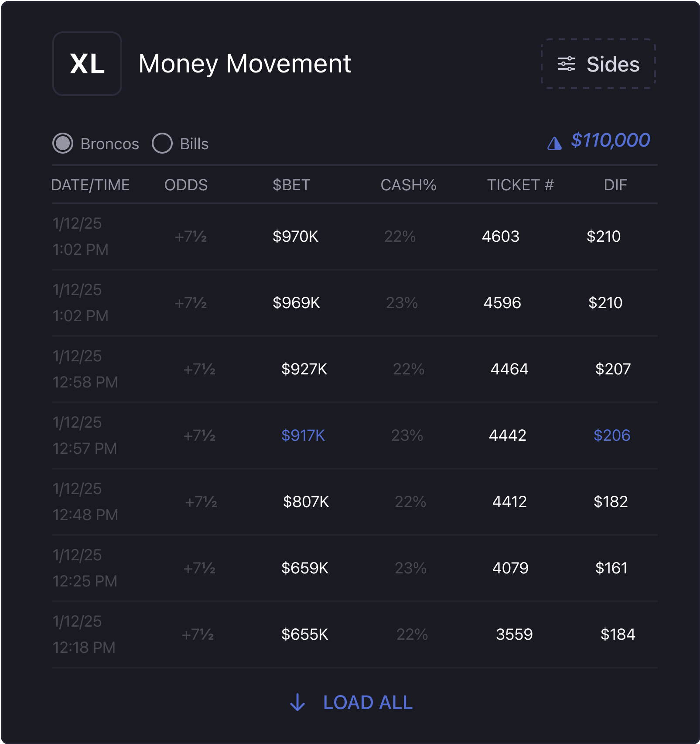Click the XL logo badge

coord(87,64)
